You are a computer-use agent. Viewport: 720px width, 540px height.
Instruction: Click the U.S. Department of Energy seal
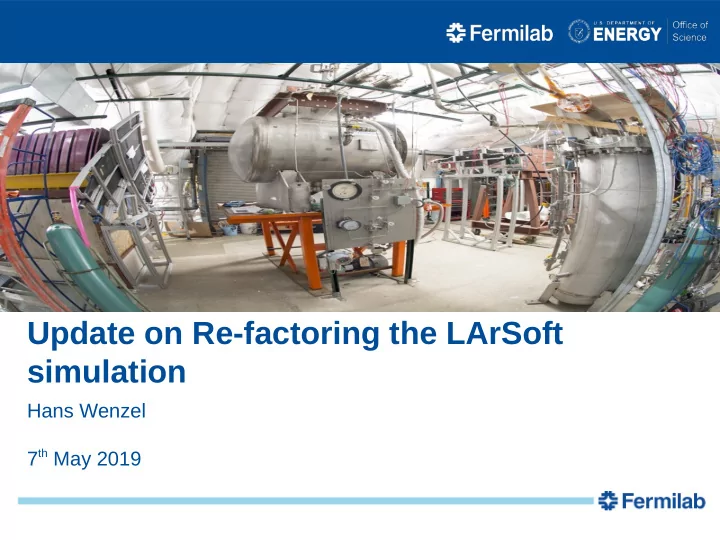579,32
